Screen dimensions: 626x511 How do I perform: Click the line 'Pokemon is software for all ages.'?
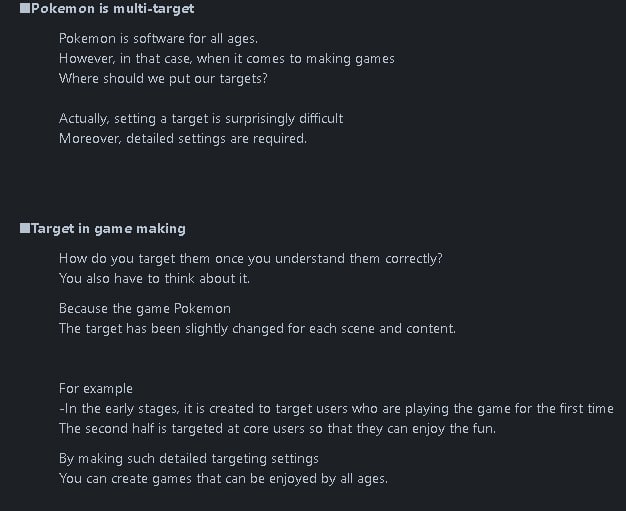pos(158,39)
